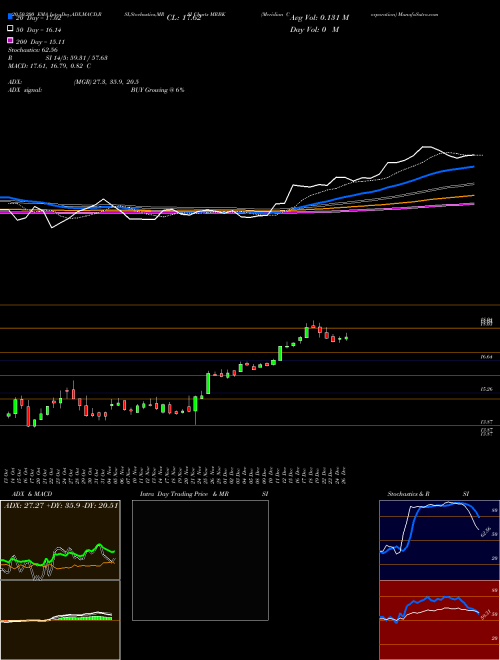Open the ADX indicator chart panel

[60, 540]
